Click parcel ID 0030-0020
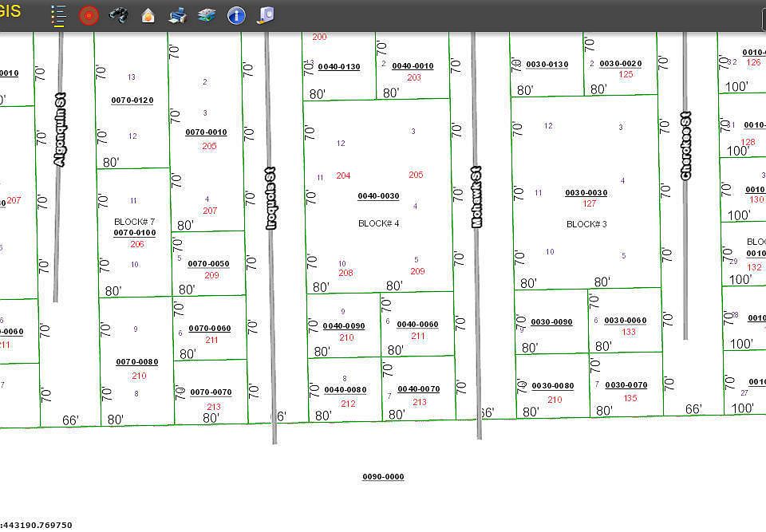Image resolution: width=766 pixels, height=532 pixels. (621, 64)
